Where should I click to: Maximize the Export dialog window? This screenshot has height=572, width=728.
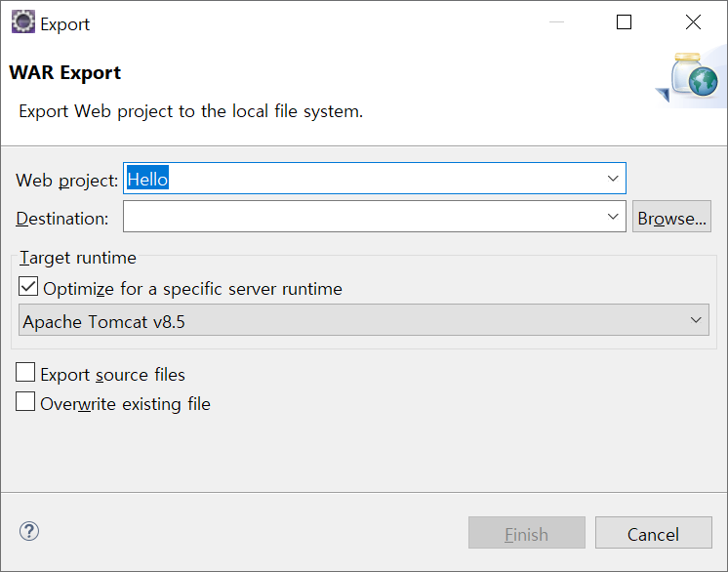624,21
